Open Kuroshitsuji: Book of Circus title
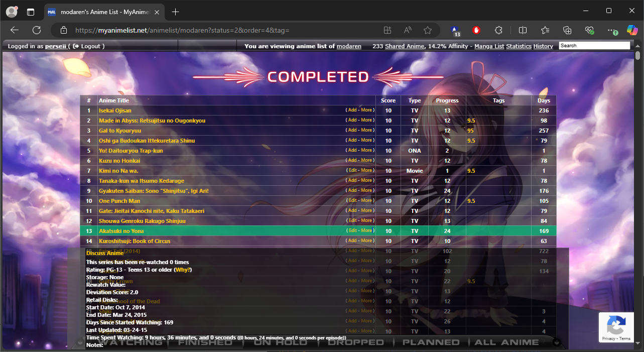The width and height of the screenshot is (644, 352). click(x=135, y=241)
